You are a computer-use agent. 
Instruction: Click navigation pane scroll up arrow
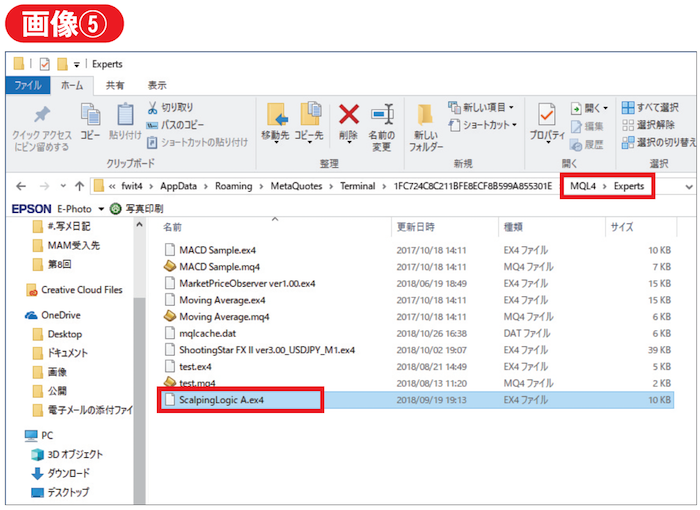(139, 226)
